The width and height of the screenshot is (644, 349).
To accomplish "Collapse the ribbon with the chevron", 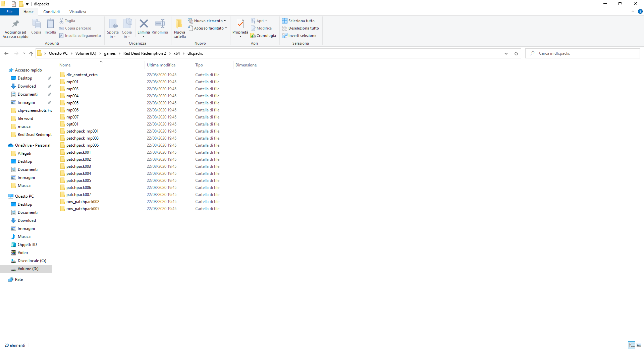I will pos(633,11).
